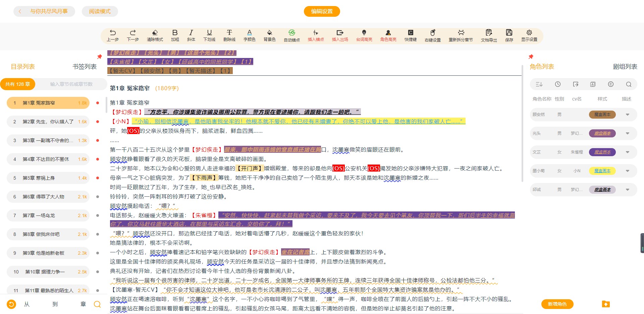This screenshot has height=314, width=644.
Task: Click 重新拆分章节 re-split chapters icon
Action: (x=461, y=33)
